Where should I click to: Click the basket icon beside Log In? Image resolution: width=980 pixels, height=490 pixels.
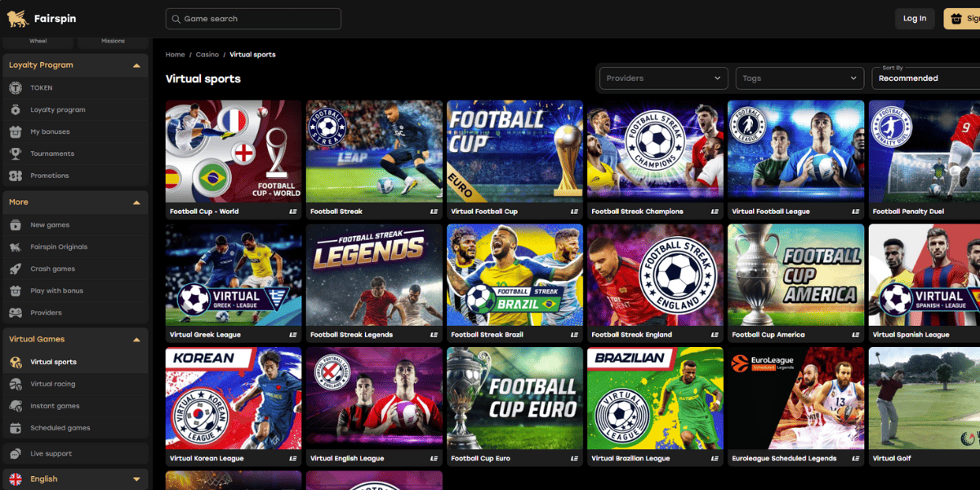pos(957,19)
